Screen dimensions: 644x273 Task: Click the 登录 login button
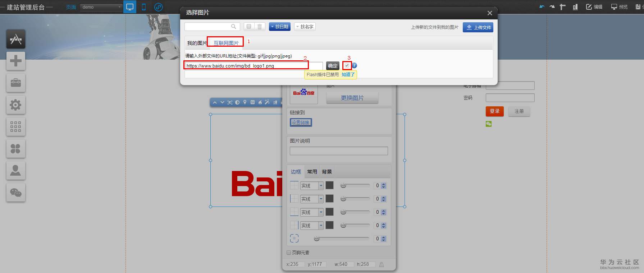[495, 111]
